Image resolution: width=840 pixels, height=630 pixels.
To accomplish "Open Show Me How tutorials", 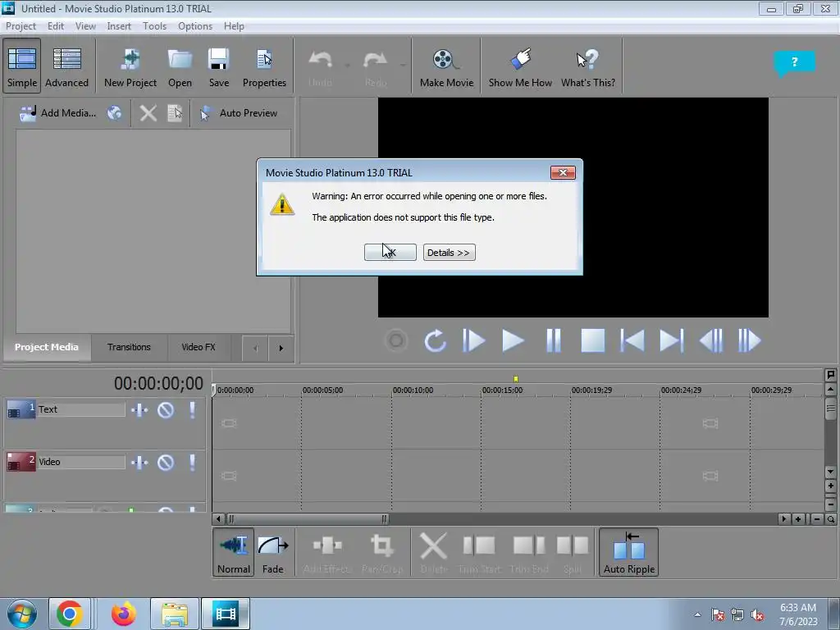I will (x=520, y=66).
